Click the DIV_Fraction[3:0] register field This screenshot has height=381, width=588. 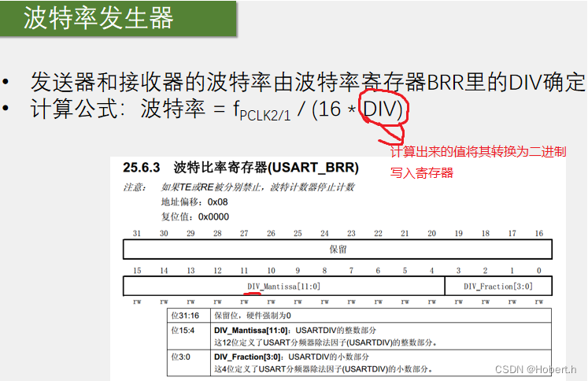click(498, 287)
